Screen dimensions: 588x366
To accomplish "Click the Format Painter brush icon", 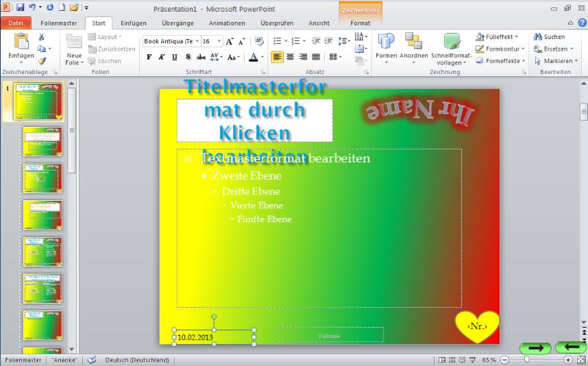I will coord(41,61).
